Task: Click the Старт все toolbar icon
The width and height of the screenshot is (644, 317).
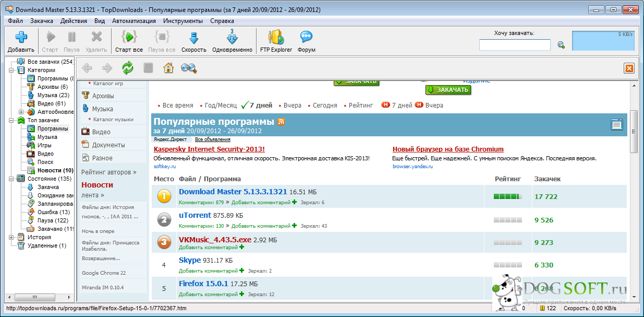Action: [129, 37]
